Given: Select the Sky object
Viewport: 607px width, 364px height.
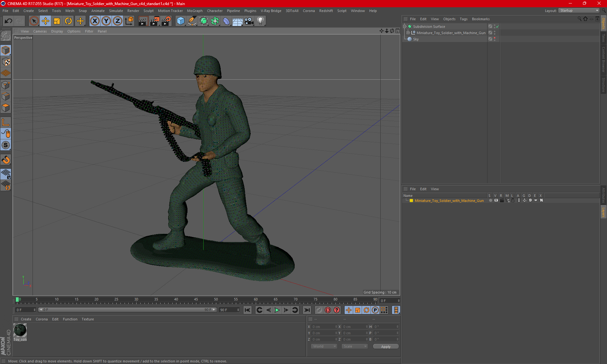Looking at the screenshot, I should (416, 39).
